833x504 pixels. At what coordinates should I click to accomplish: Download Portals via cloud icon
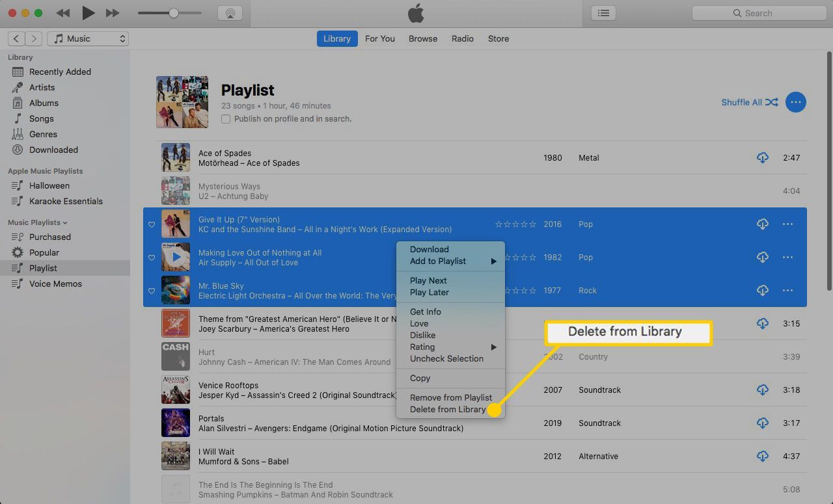coord(763,423)
